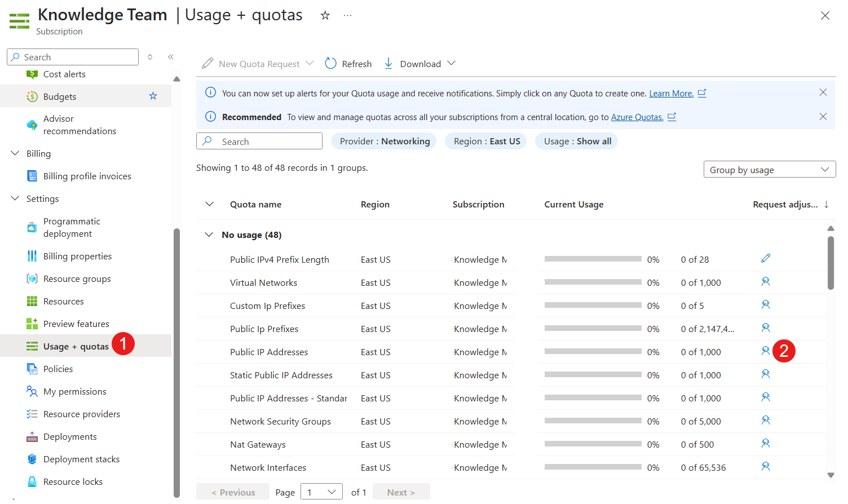Open the Learn More link
Screen dimensions: 848x504
(x=671, y=93)
